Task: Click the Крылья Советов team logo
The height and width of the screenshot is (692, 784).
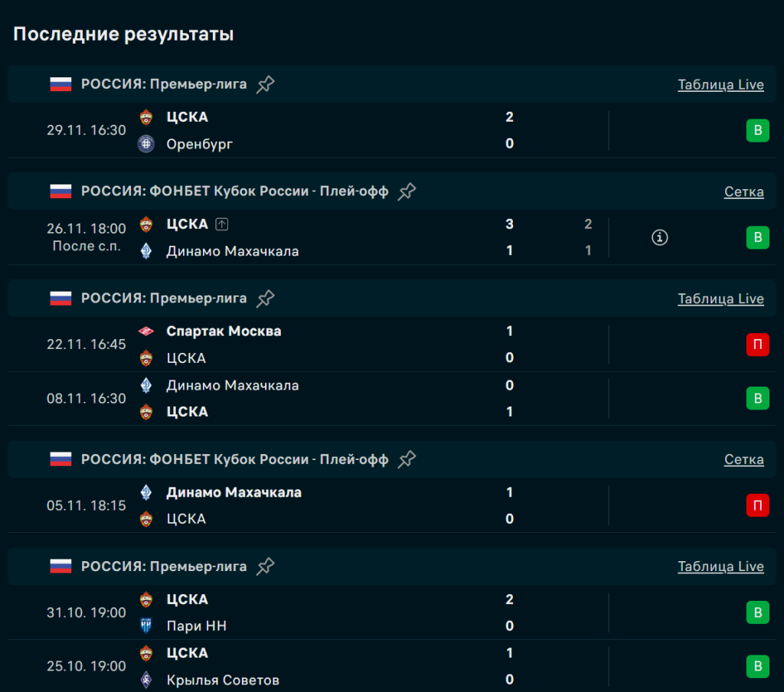Action: click(x=146, y=680)
